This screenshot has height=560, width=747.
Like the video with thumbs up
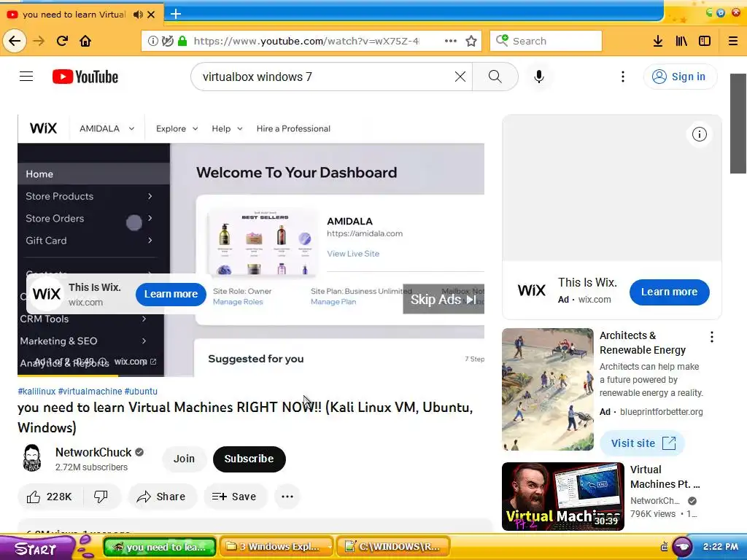pyautogui.click(x=50, y=497)
